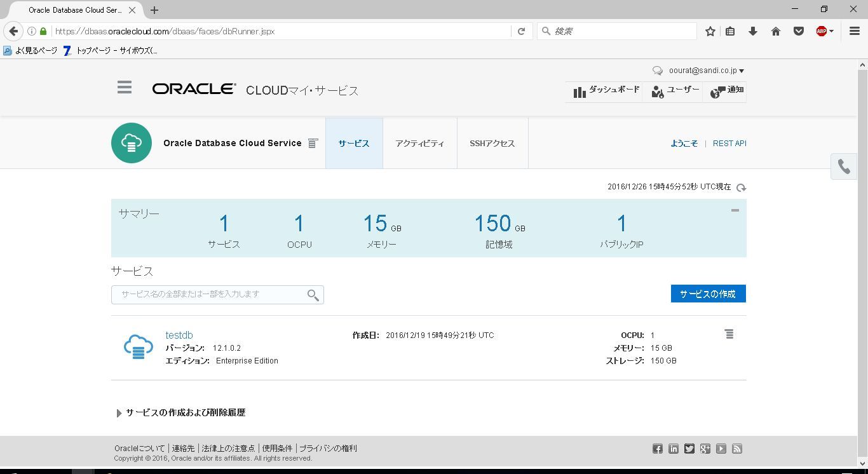This screenshot has height=474, width=868.
Task: Collapse the サマリー summary panel
Action: (735, 210)
